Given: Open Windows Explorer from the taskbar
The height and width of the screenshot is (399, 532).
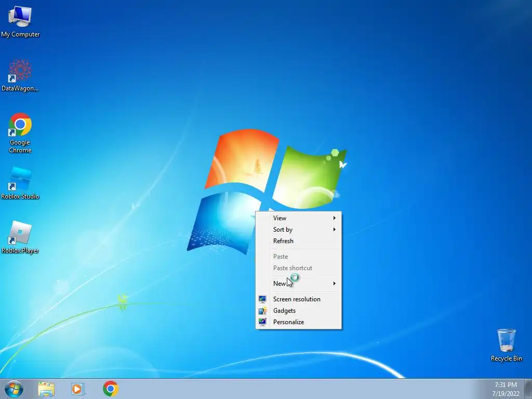Looking at the screenshot, I should click(x=46, y=389).
